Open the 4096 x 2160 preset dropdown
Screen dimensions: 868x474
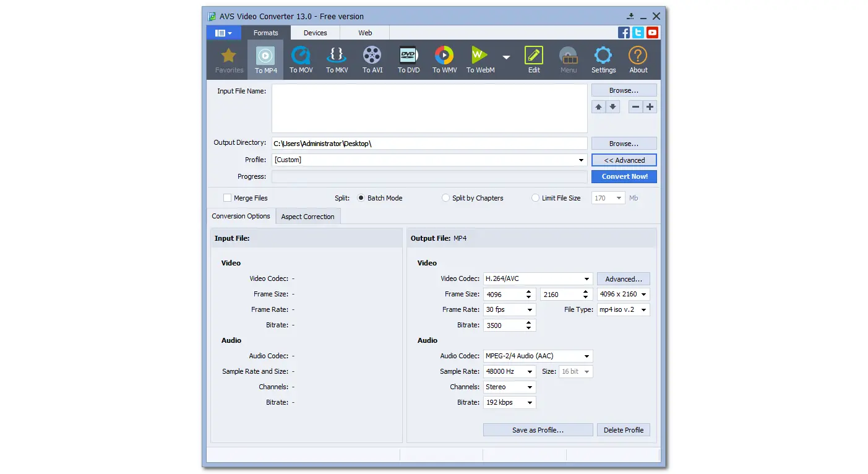(623, 294)
